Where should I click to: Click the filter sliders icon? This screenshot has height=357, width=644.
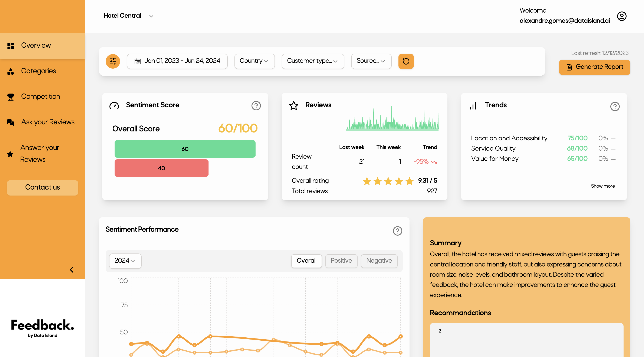point(113,61)
